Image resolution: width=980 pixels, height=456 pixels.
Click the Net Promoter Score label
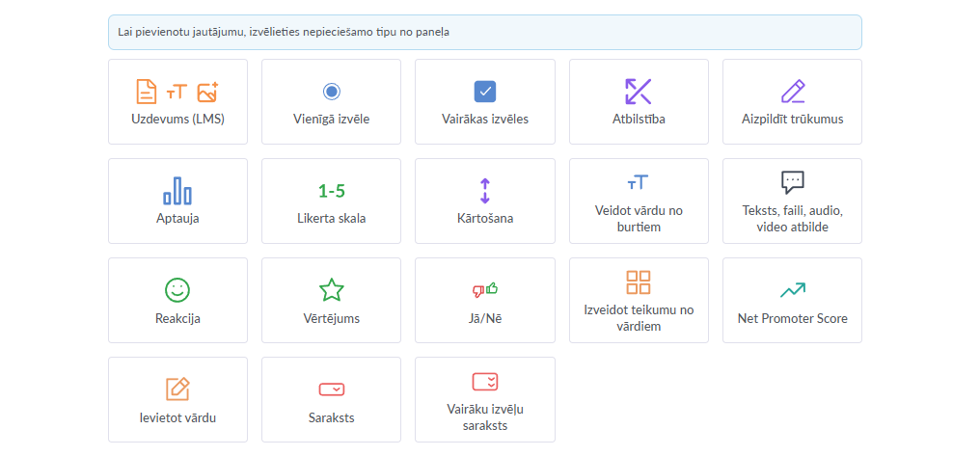point(793,318)
